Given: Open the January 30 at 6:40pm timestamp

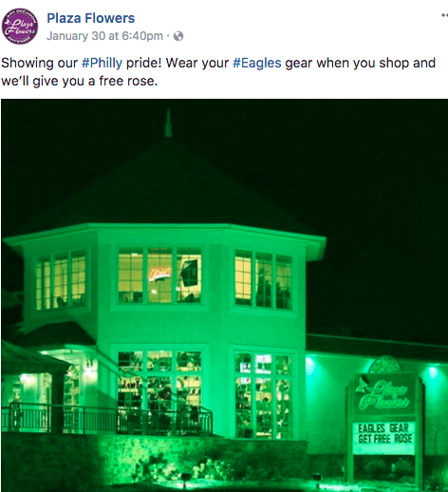Looking at the screenshot, I should coord(104,36).
